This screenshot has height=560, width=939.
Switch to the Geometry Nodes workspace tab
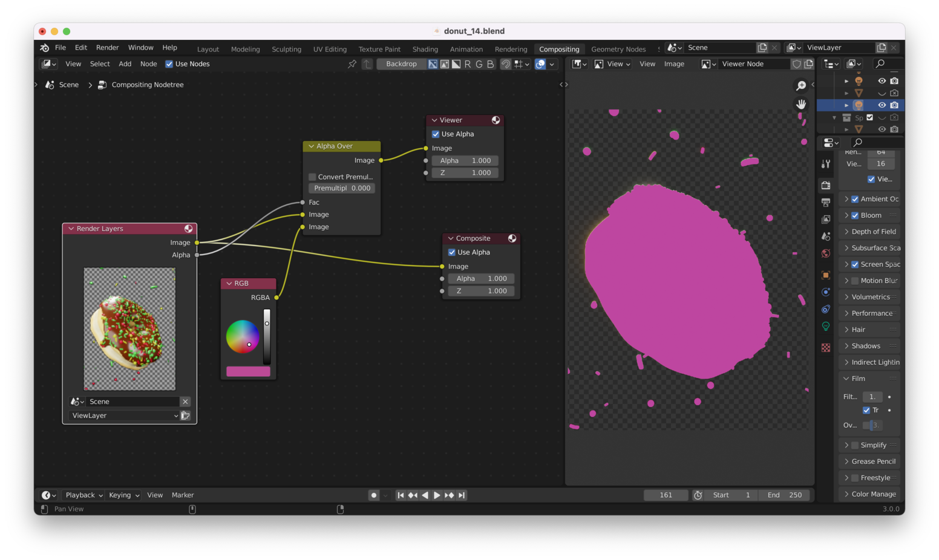[x=618, y=49]
